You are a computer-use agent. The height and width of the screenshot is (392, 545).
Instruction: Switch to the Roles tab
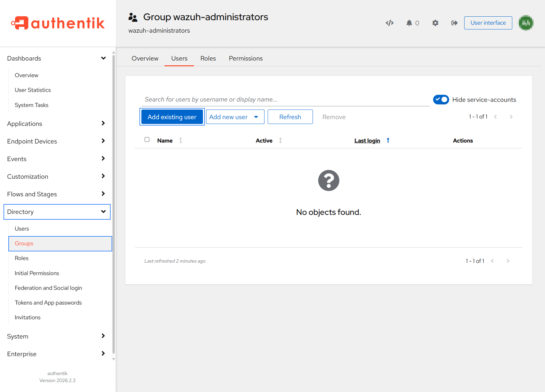click(x=208, y=58)
